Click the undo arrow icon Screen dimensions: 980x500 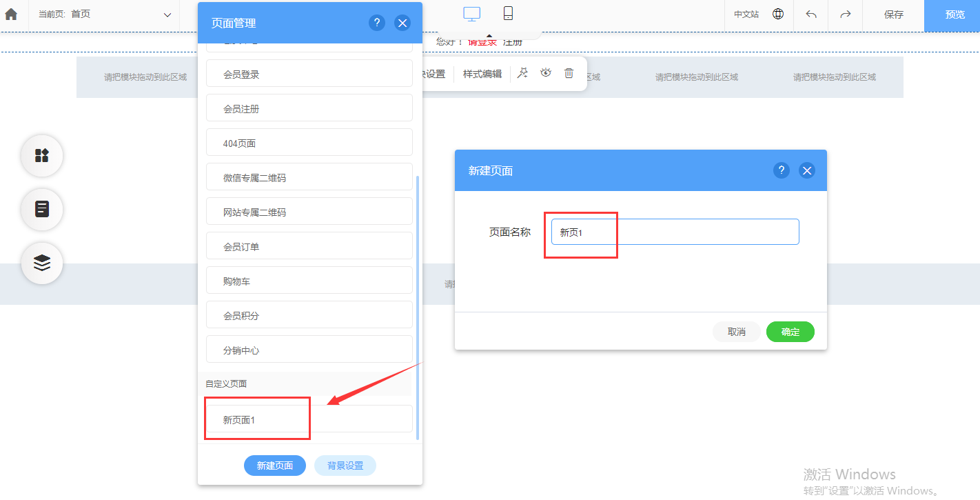(811, 14)
